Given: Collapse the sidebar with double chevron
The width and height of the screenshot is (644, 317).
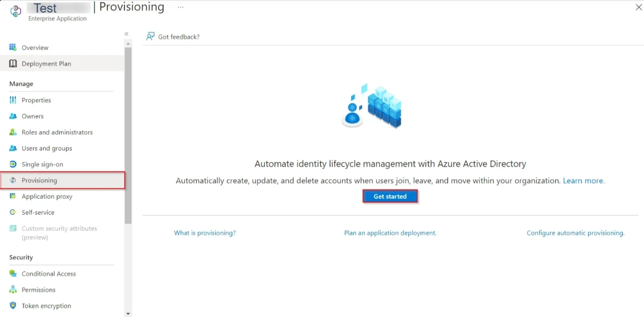Looking at the screenshot, I should [126, 34].
